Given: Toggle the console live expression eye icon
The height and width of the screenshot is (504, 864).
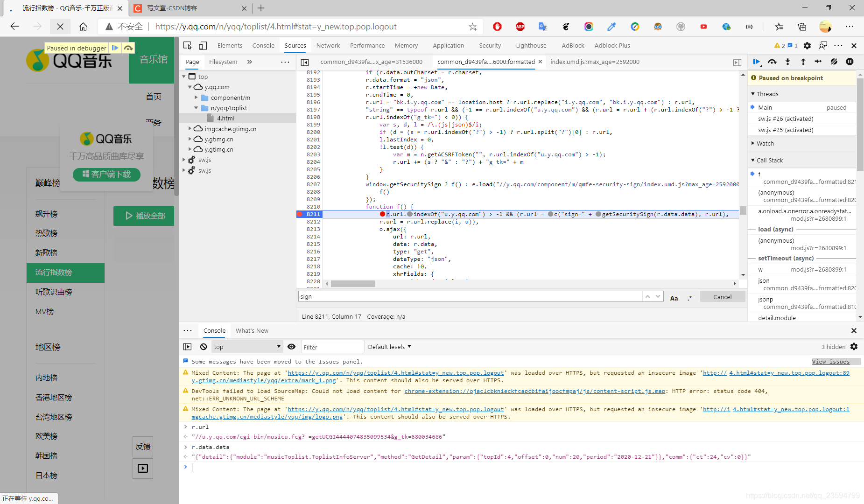Looking at the screenshot, I should [x=291, y=347].
